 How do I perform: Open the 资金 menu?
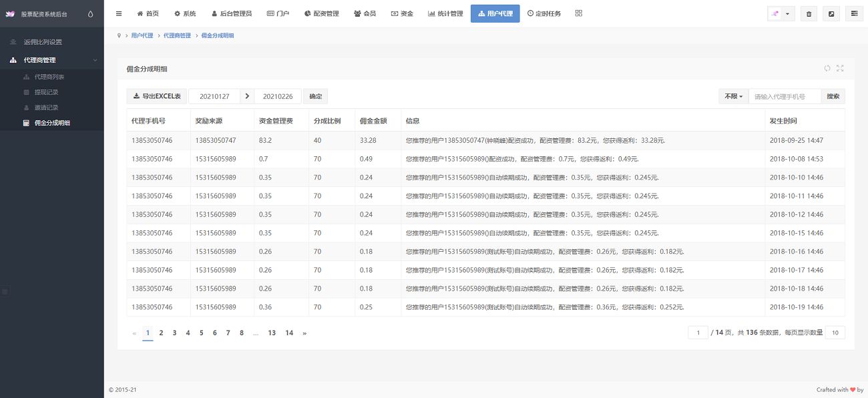click(x=402, y=13)
